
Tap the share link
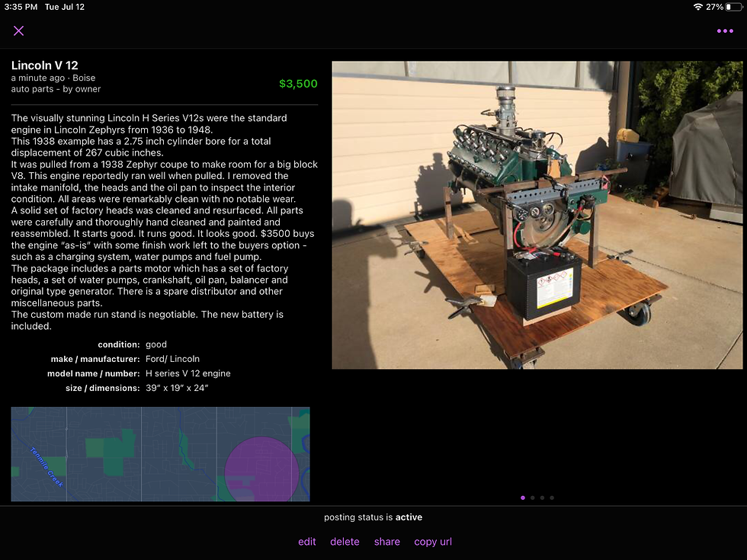click(x=387, y=542)
